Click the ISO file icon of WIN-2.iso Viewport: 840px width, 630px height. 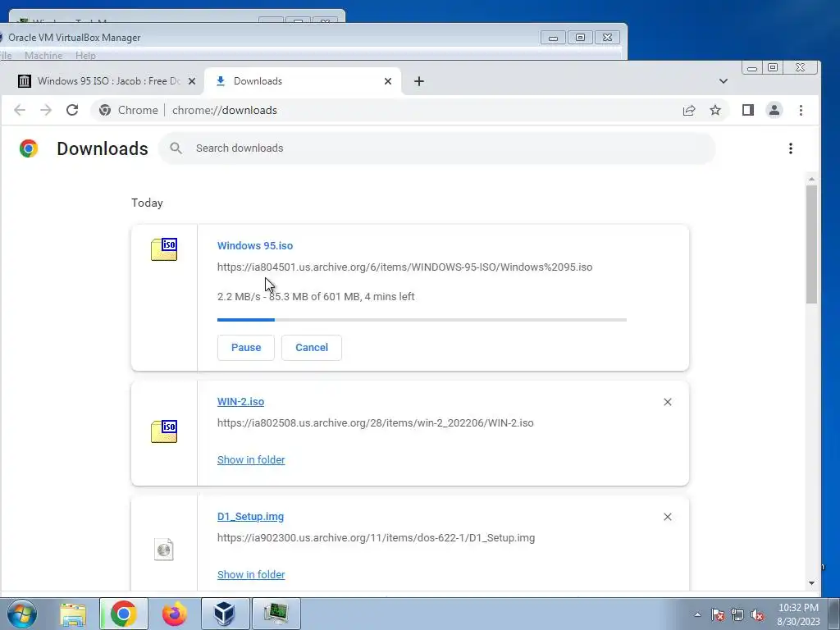tap(164, 431)
